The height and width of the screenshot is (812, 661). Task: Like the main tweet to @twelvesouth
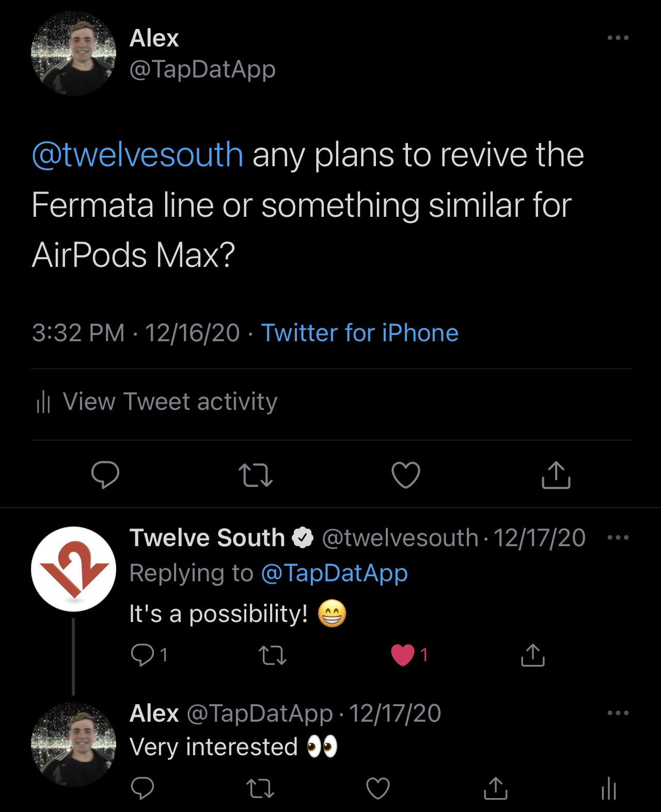(x=406, y=475)
